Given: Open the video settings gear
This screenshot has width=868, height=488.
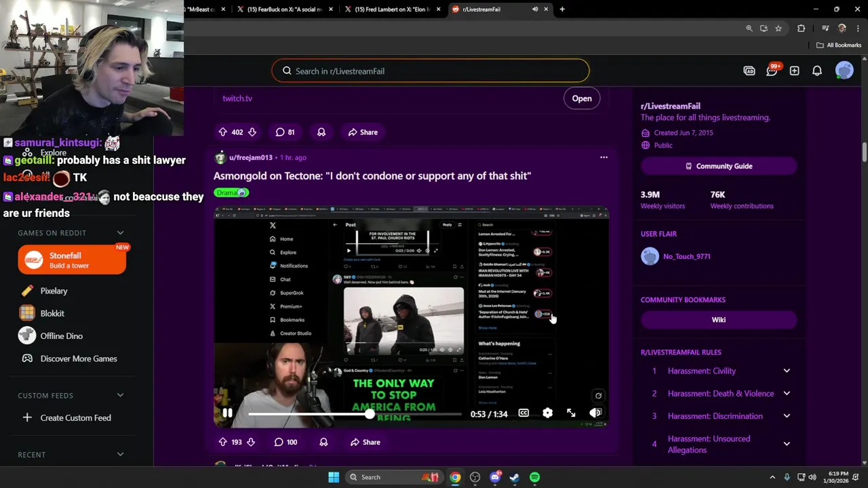Looking at the screenshot, I should 547,413.
